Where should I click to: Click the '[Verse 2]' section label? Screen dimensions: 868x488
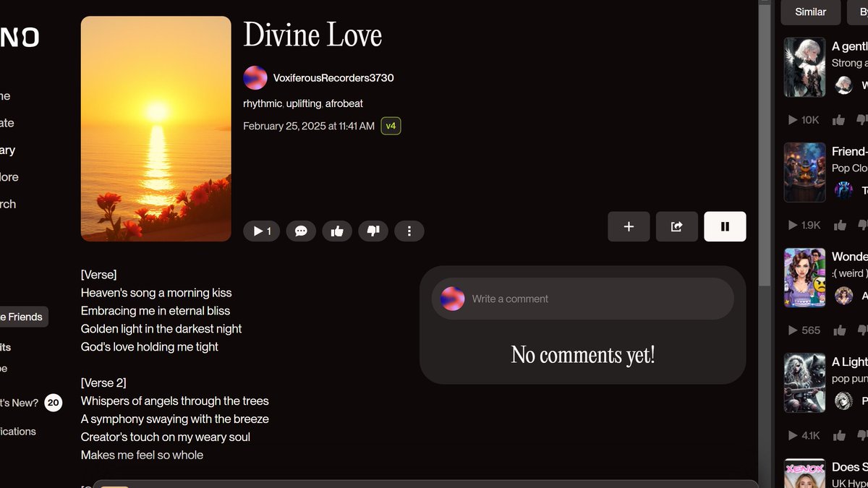[x=103, y=382]
